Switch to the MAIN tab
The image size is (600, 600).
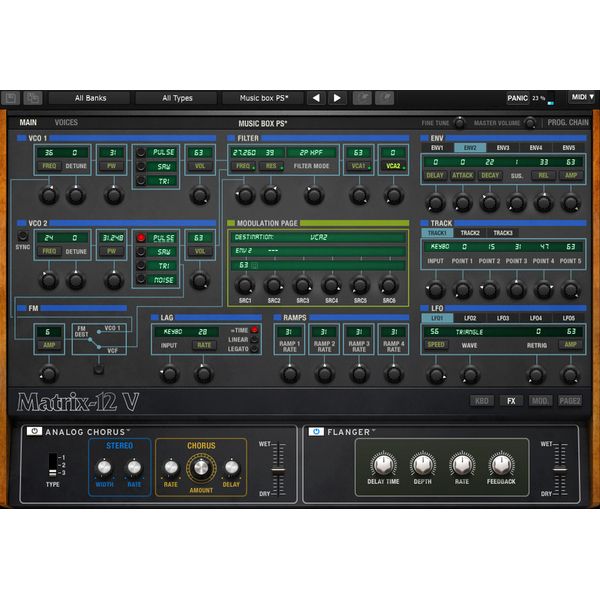click(28, 122)
